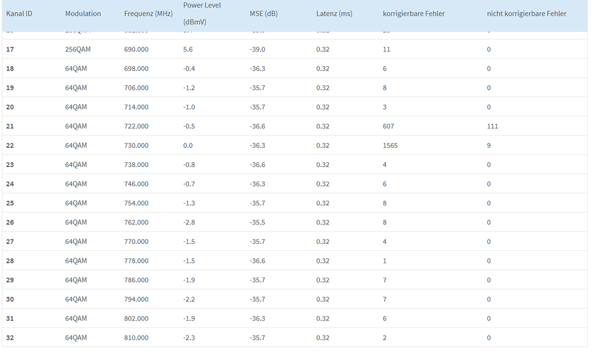
Task: Click the 607 correctable errors value
Action: (x=388, y=126)
